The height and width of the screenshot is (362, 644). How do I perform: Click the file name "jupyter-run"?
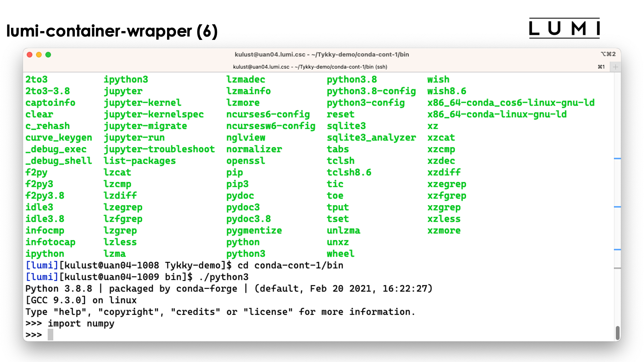coord(134,137)
